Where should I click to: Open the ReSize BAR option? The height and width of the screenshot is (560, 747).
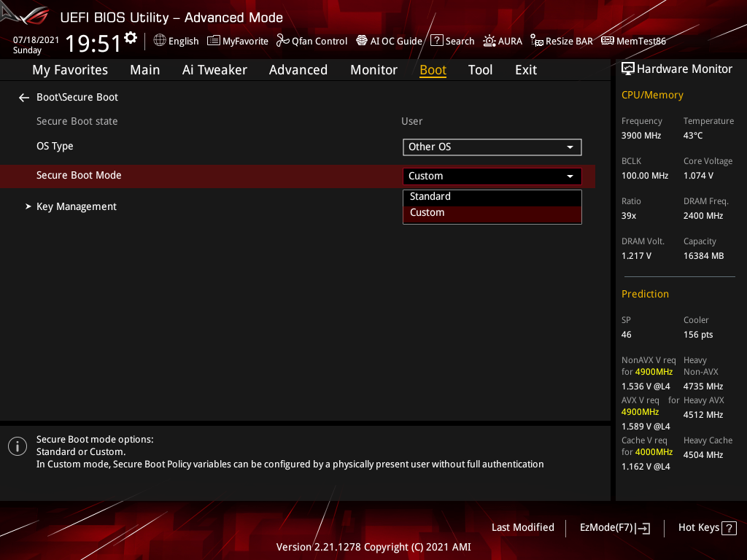point(561,41)
